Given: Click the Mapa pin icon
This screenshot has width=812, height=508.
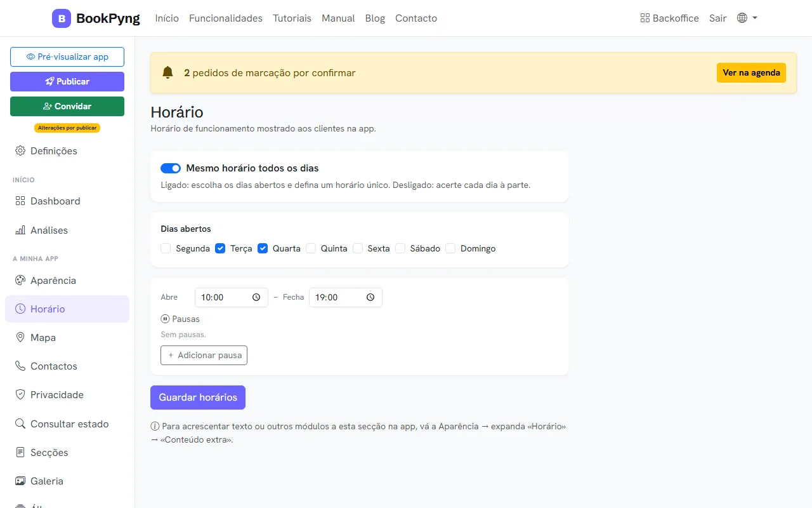Looking at the screenshot, I should point(20,337).
